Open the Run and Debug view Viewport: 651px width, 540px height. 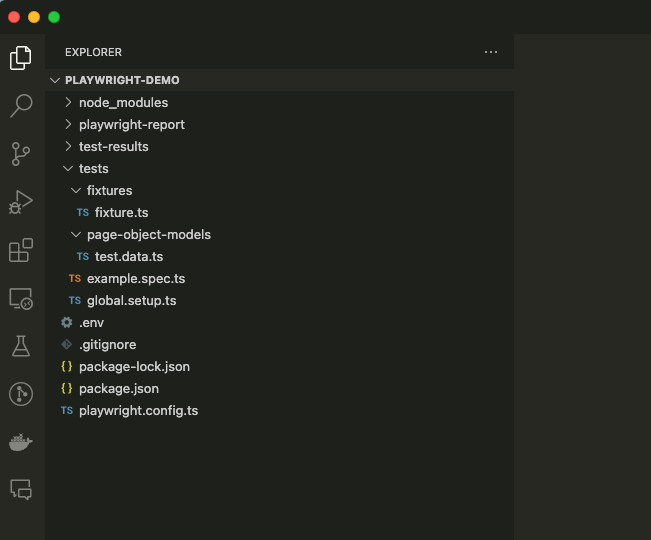[x=21, y=202]
